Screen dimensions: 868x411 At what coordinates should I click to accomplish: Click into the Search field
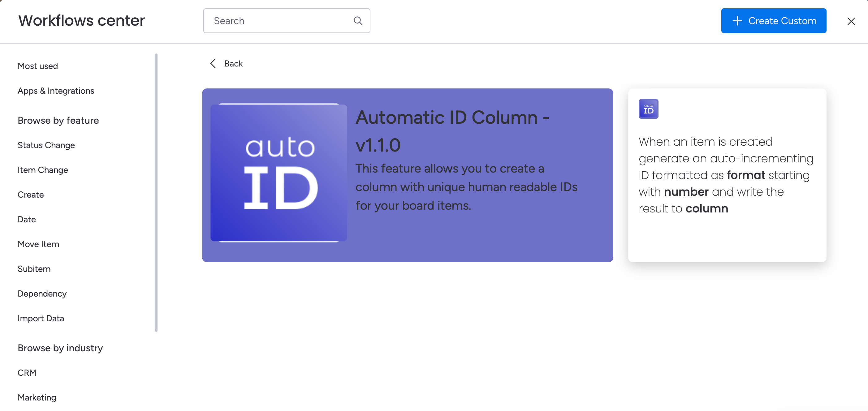tap(280, 21)
